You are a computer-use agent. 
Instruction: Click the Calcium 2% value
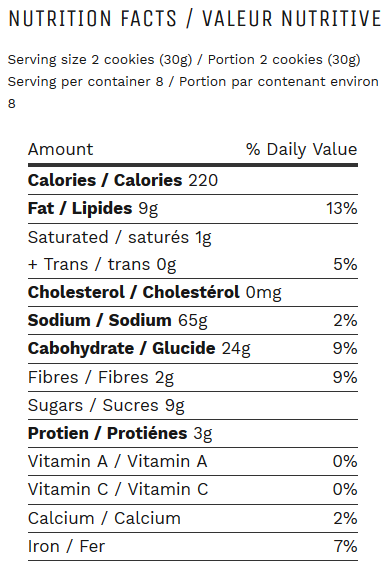tap(346, 518)
